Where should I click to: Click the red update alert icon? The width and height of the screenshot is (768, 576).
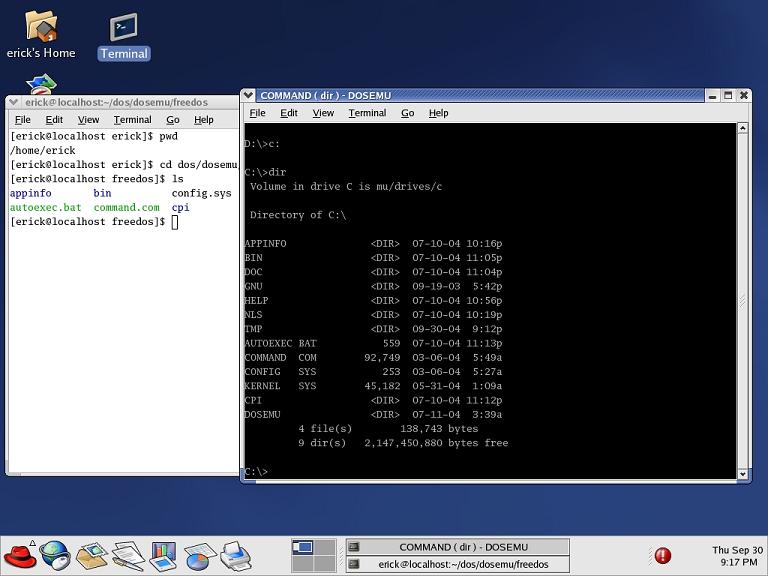click(663, 555)
